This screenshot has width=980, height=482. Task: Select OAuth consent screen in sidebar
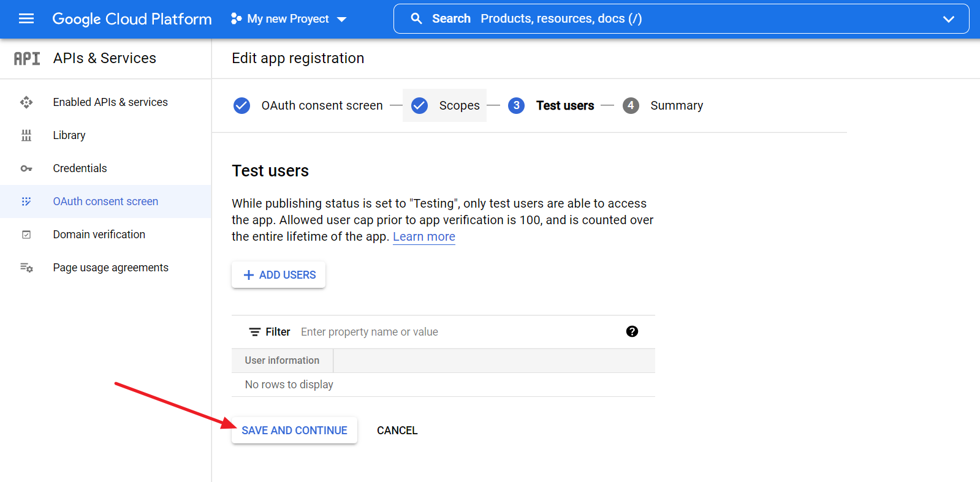[x=105, y=201]
